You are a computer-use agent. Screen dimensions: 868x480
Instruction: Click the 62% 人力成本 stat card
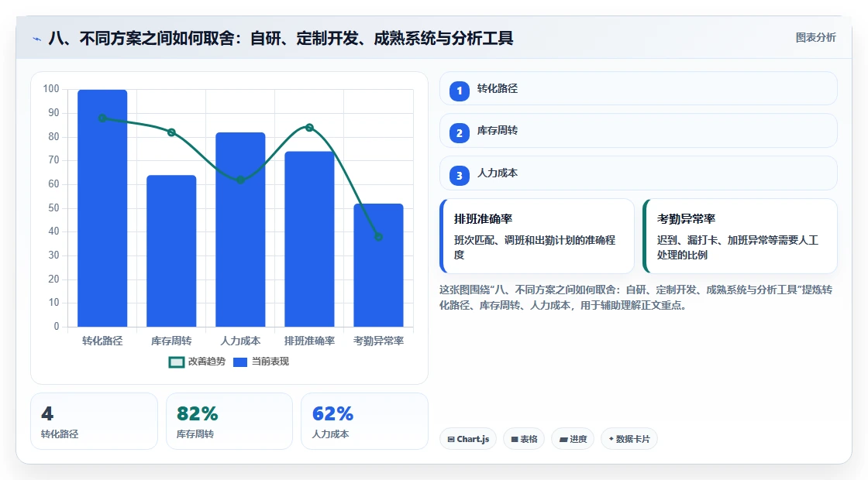click(364, 421)
